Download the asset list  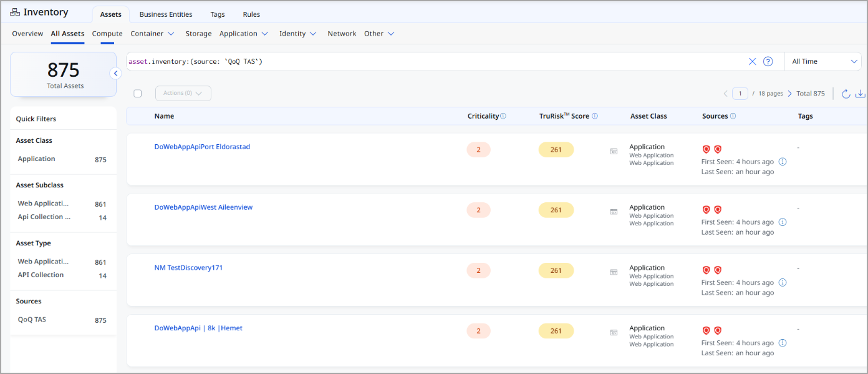(x=861, y=94)
